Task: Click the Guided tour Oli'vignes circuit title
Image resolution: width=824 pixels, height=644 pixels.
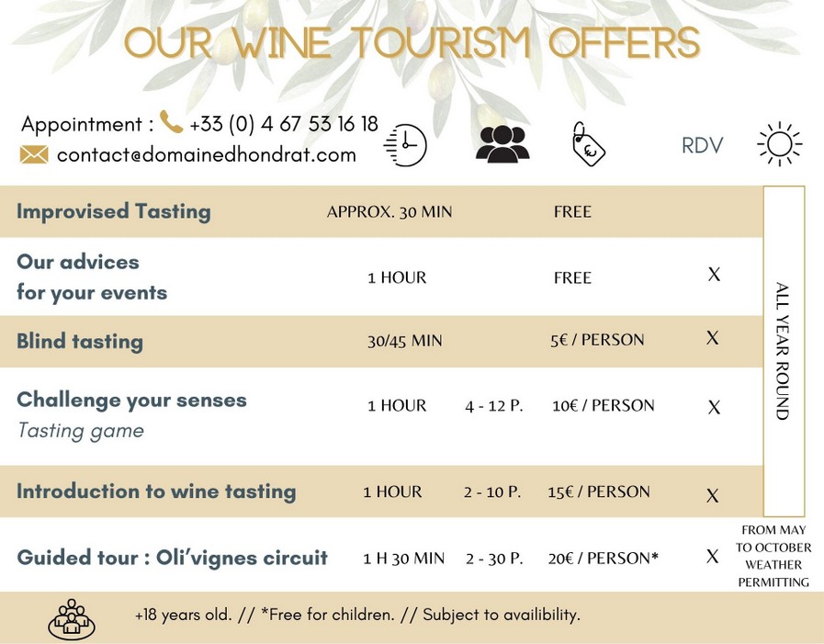Action: click(172, 558)
